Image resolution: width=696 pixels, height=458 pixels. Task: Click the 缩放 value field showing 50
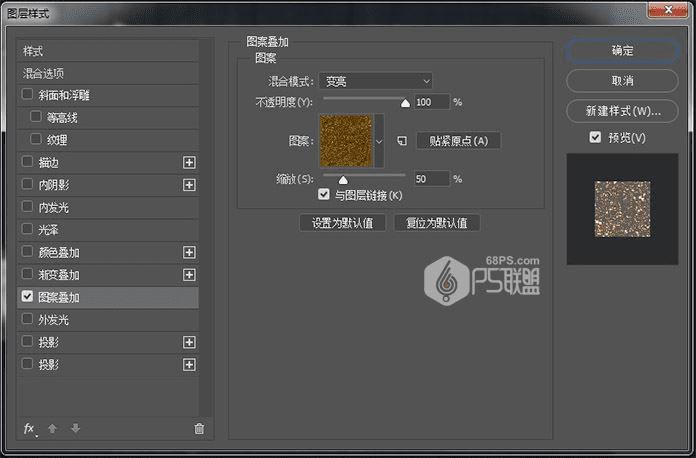tap(432, 179)
